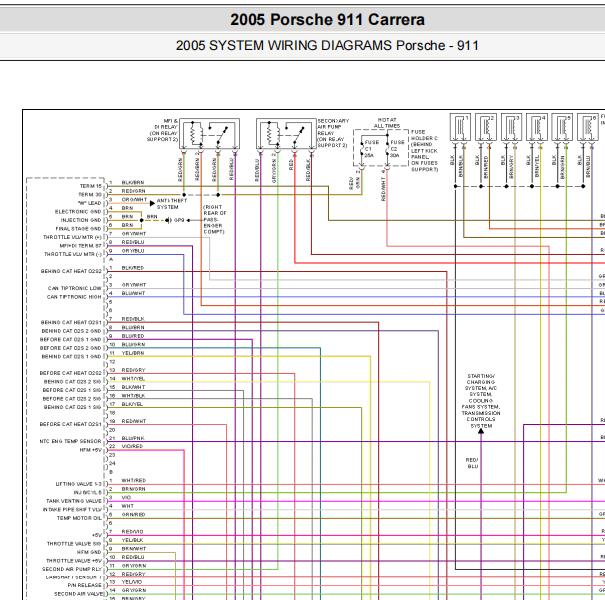Click 'RIGHT REAR OF PASSENGER COMPT' note
This screenshot has width=605, height=600.
click(215, 219)
